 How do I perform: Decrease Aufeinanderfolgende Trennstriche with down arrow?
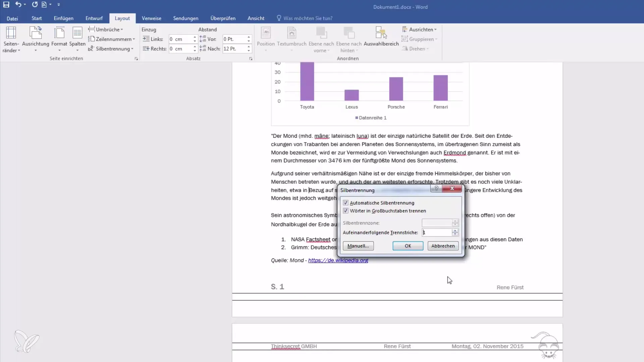[x=455, y=234]
